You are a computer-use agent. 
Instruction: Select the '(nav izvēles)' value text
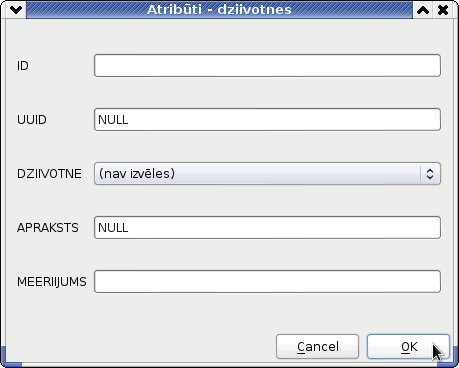[137, 174]
